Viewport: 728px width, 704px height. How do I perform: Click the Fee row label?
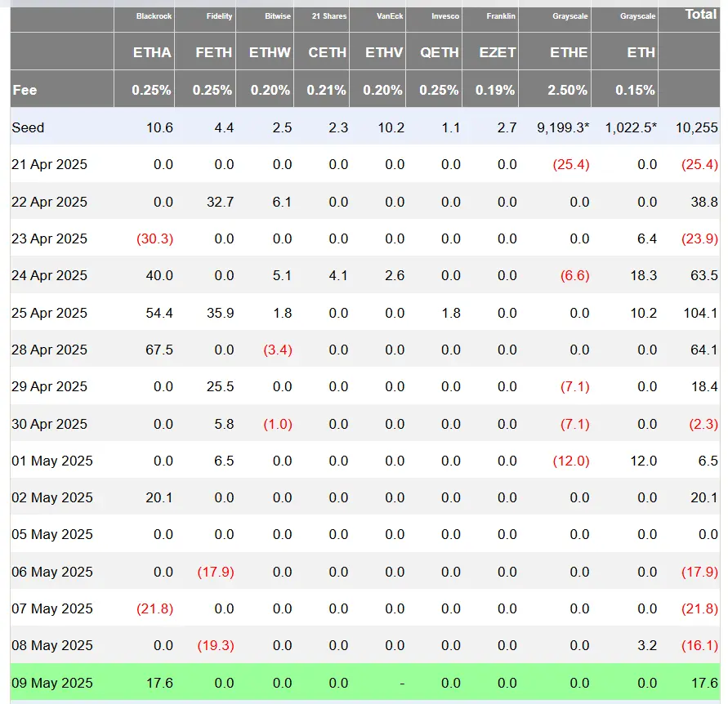pyautogui.click(x=25, y=90)
